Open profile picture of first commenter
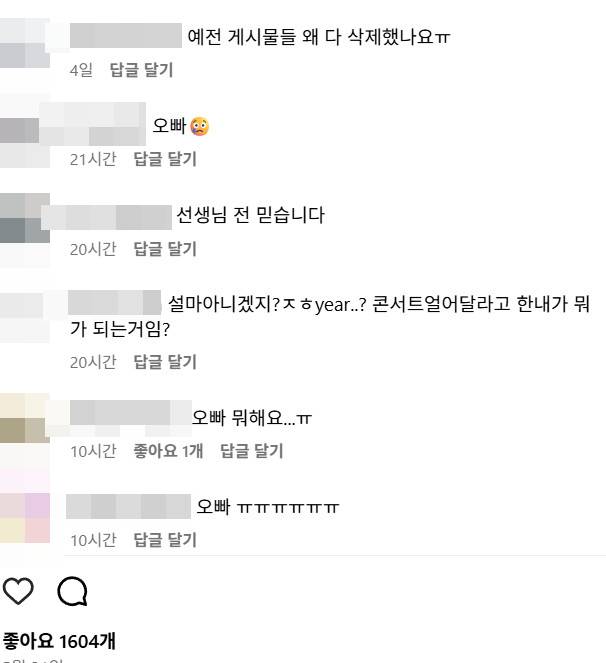This screenshot has width=606, height=663. click(x=25, y=42)
